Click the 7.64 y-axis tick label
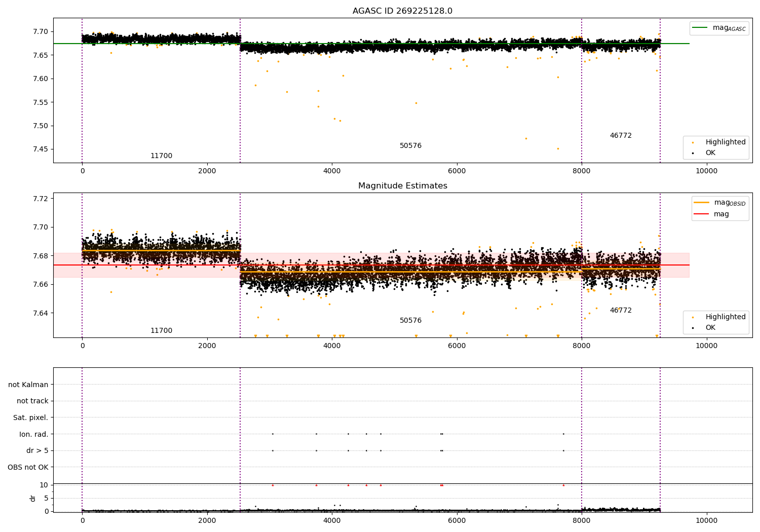Screen dimensions: 760x532 (41, 313)
